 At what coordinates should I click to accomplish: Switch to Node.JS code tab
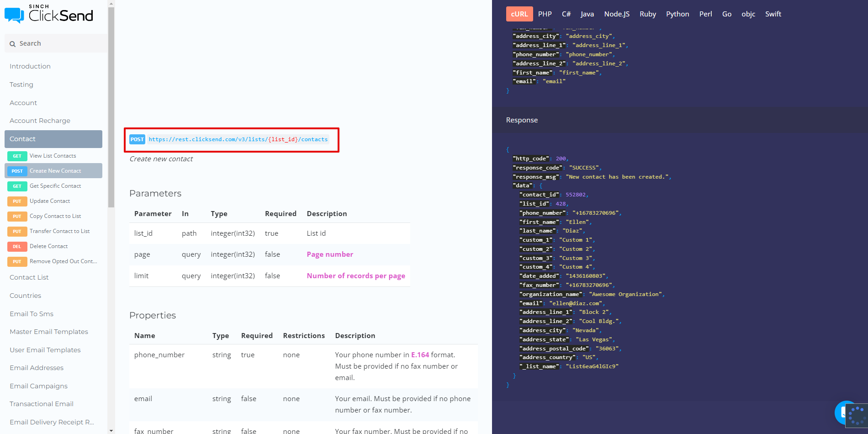tap(617, 14)
